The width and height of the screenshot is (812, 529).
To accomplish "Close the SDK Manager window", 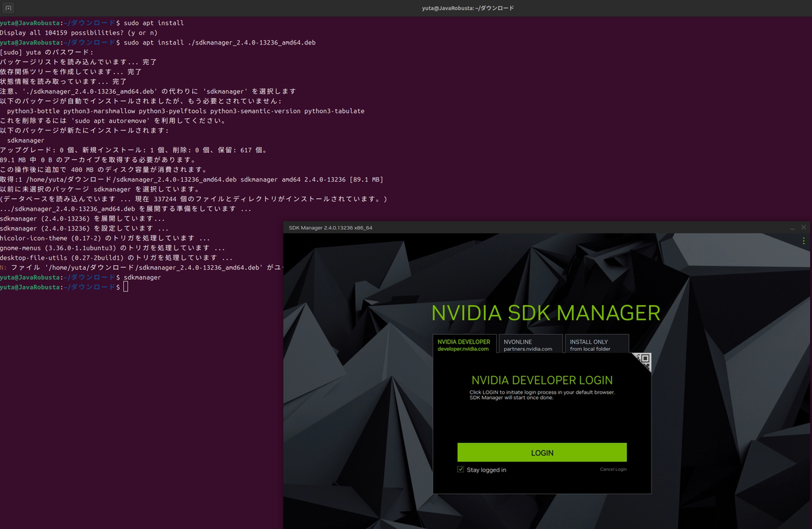I will point(804,227).
